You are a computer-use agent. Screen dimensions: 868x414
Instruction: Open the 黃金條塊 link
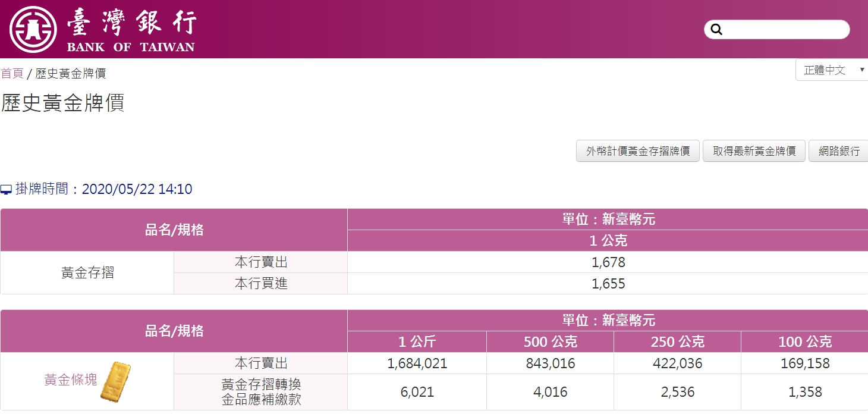71,380
